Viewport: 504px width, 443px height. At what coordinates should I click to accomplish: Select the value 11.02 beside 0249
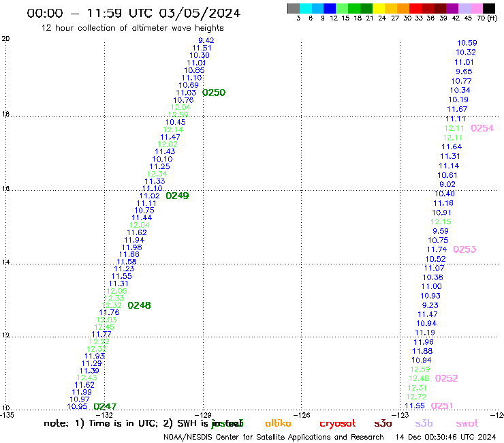[x=149, y=196]
